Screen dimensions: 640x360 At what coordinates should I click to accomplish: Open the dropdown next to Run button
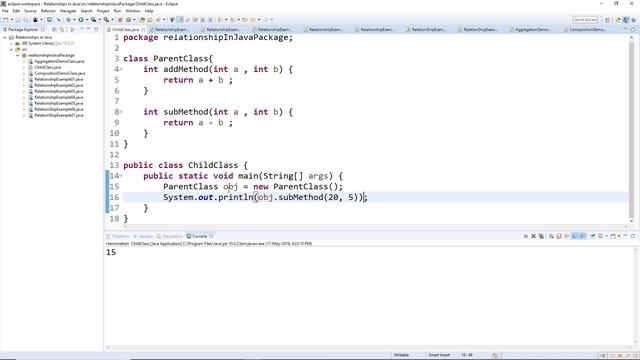tap(87, 20)
